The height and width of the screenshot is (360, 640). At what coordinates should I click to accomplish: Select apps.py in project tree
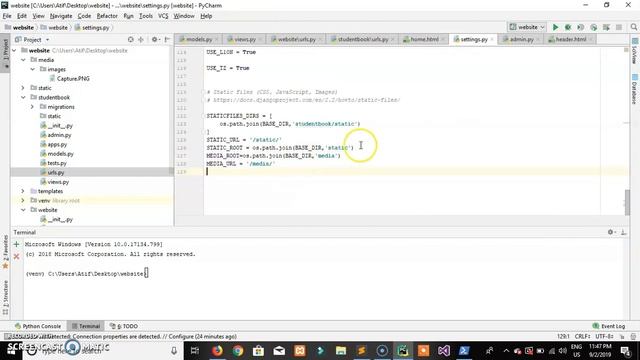pyautogui.click(x=54, y=144)
